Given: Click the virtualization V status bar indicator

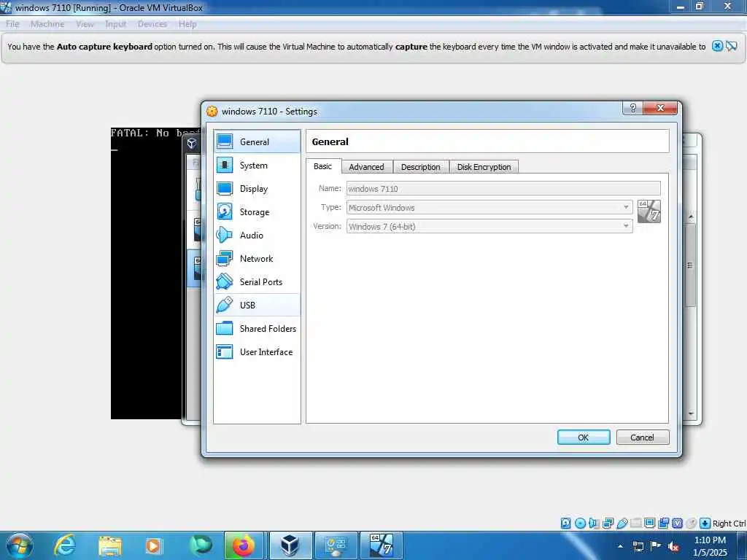Looking at the screenshot, I should (x=678, y=524).
